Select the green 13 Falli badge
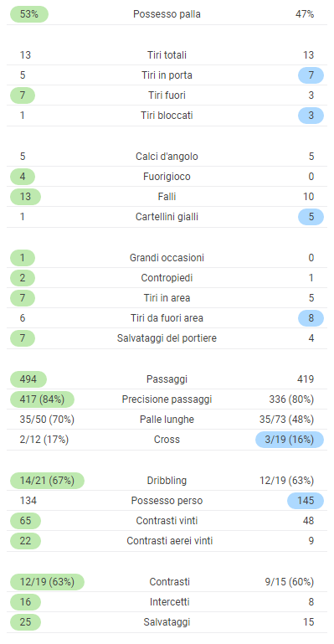Image resolution: width=334 pixels, height=644 pixels. pos(25,197)
